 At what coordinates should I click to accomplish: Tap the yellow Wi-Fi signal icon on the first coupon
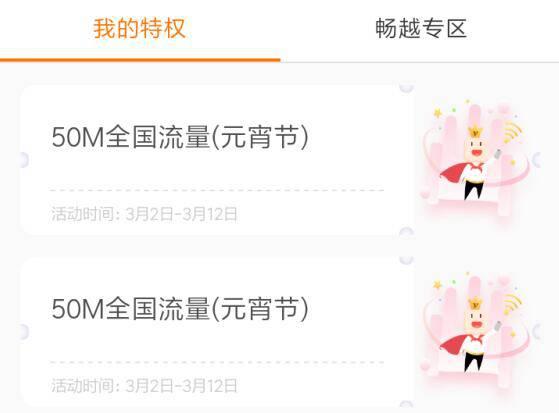click(x=513, y=132)
